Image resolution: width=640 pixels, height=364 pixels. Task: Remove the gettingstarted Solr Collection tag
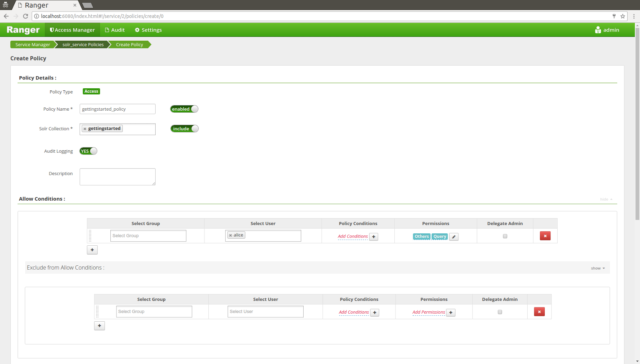(84, 128)
